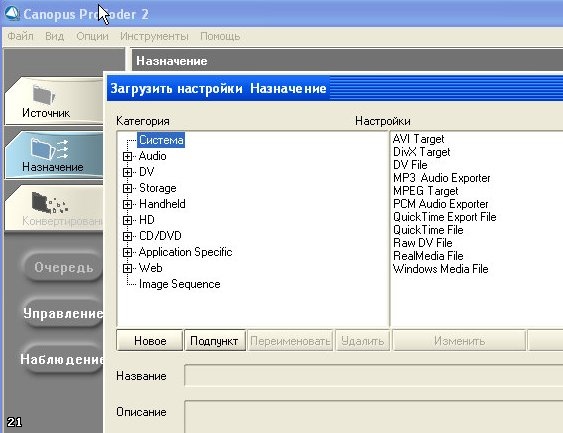The image size is (563, 433).
Task: Select the Application Specific tree label
Action: (185, 252)
